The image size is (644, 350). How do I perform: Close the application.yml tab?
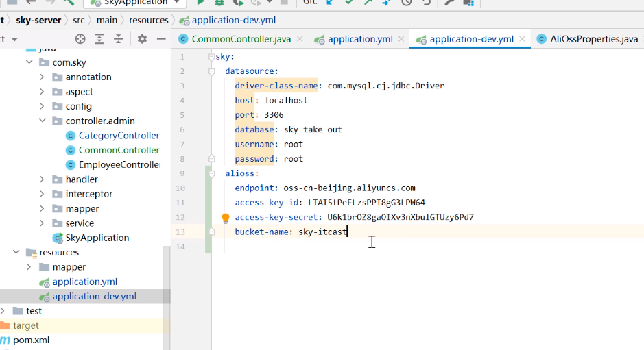tap(401, 39)
